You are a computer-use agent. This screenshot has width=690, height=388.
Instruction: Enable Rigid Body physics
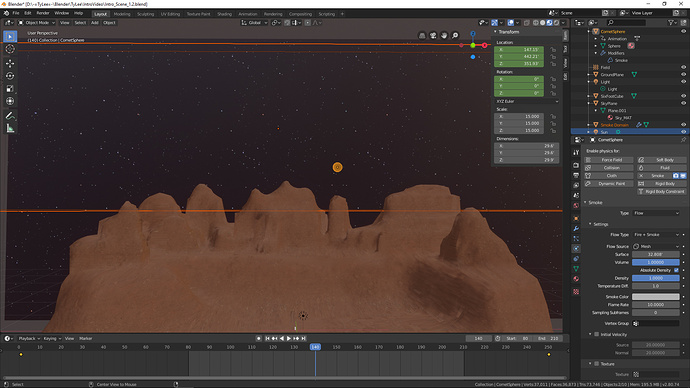pyautogui.click(x=662, y=183)
